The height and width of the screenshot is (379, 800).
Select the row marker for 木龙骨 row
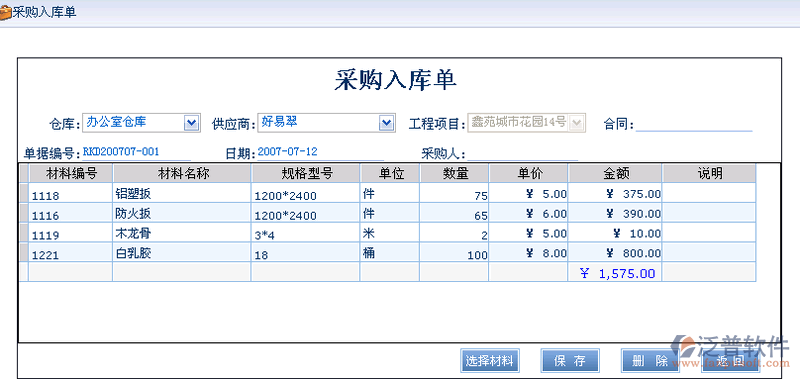tap(23, 233)
